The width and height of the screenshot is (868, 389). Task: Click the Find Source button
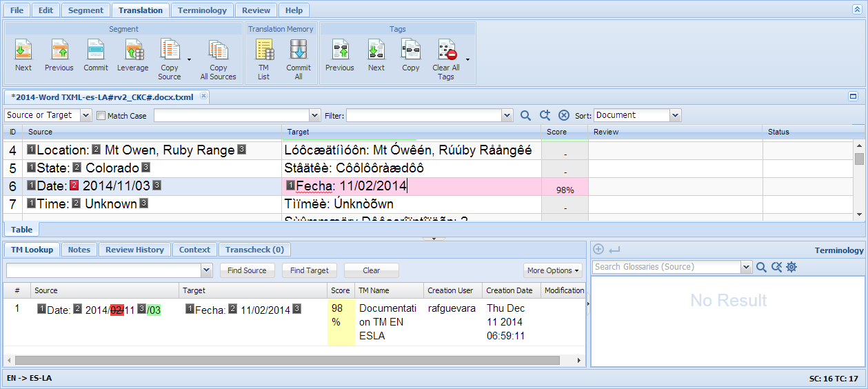pyautogui.click(x=247, y=270)
